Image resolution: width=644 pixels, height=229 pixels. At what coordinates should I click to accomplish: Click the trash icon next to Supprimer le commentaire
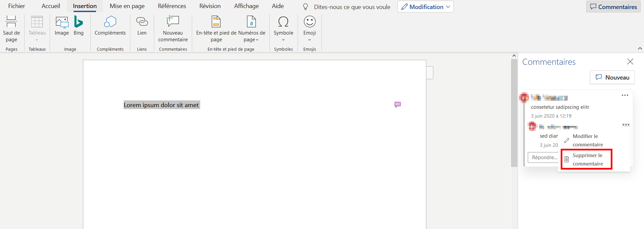click(567, 159)
